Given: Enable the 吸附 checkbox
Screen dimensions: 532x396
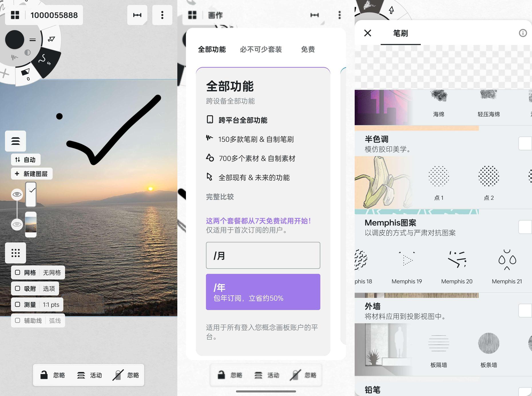Looking at the screenshot, I should tap(17, 289).
